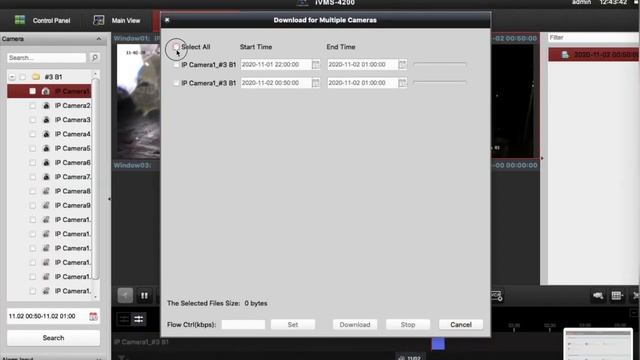Tick the Select All checkbox

[x=176, y=47]
